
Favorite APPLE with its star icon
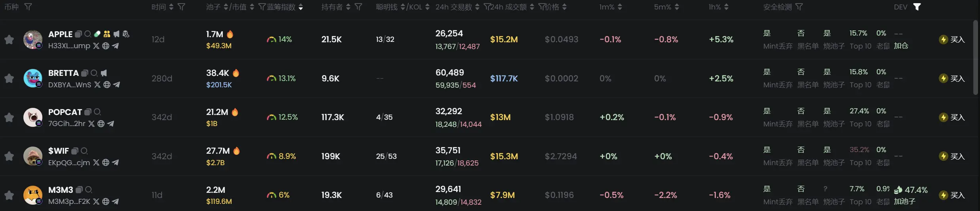[x=9, y=40]
